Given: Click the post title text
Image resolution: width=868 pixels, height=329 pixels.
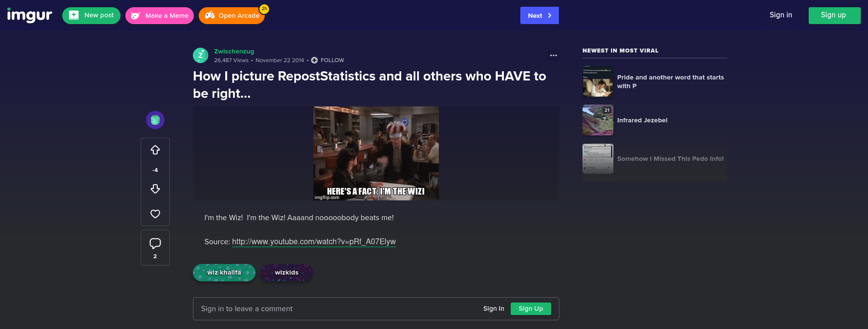Looking at the screenshot, I should point(369,85).
